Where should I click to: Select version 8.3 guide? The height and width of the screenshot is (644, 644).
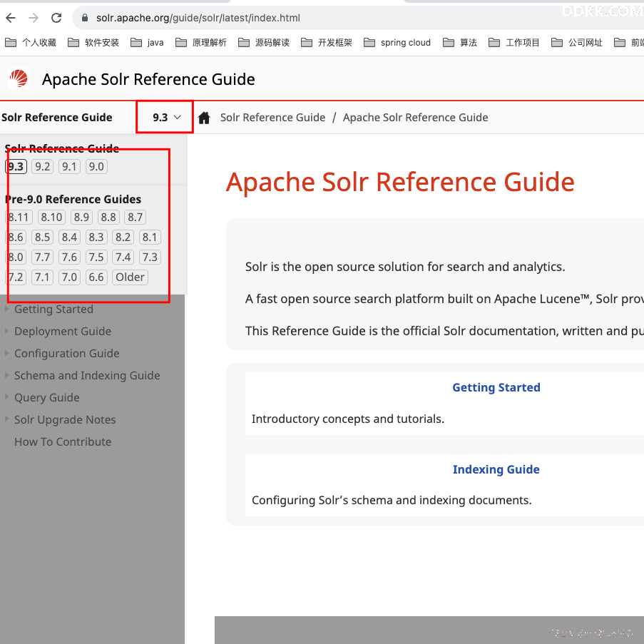pyautogui.click(x=96, y=237)
